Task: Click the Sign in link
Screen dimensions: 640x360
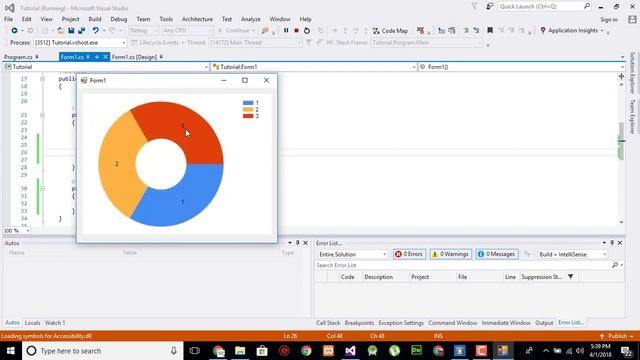Action: coord(609,20)
